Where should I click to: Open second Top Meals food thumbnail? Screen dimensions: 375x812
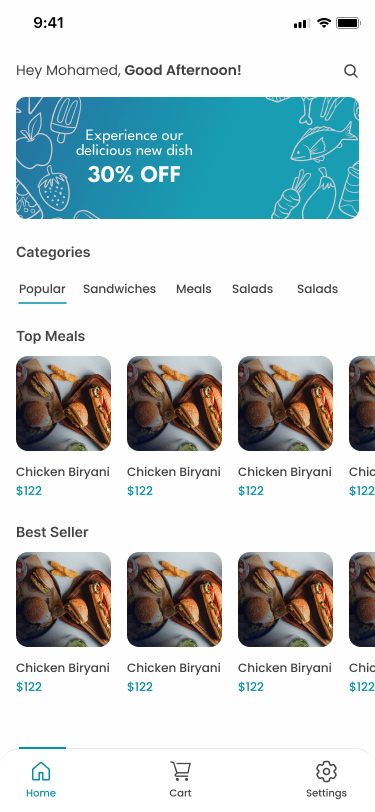click(175, 403)
